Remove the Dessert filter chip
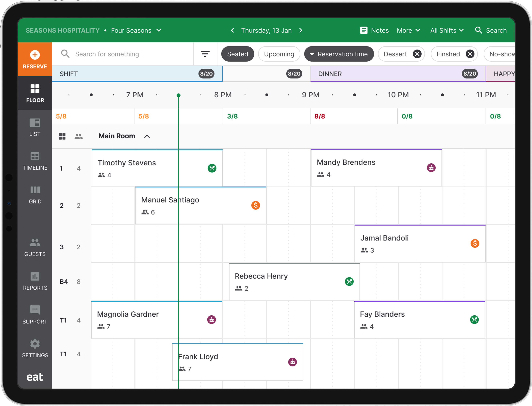 tap(417, 54)
